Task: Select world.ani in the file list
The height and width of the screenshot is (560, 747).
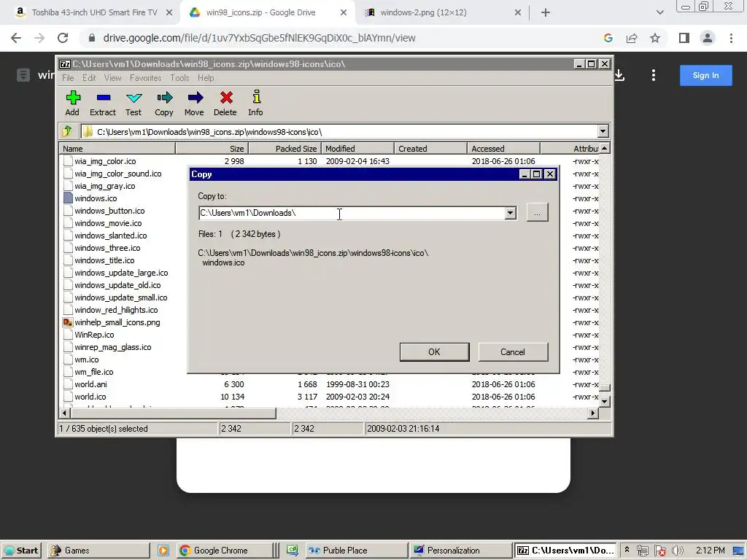Action: (x=90, y=384)
